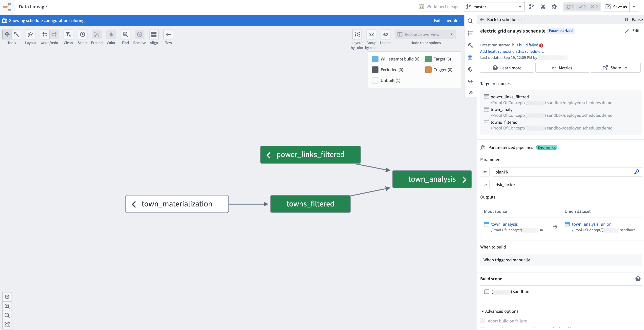Click the green Target color swatch in the legend
This screenshot has height=330, width=644.
428,59
